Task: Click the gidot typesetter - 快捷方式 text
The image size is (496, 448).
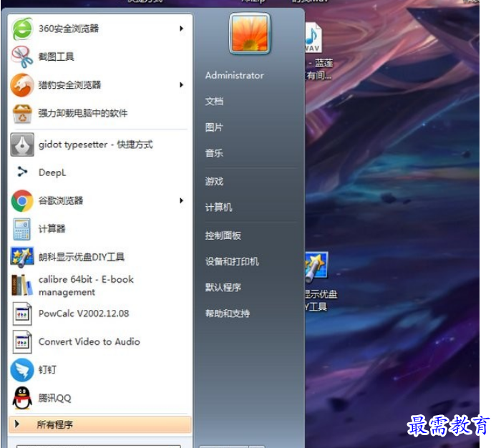Action: click(x=95, y=145)
